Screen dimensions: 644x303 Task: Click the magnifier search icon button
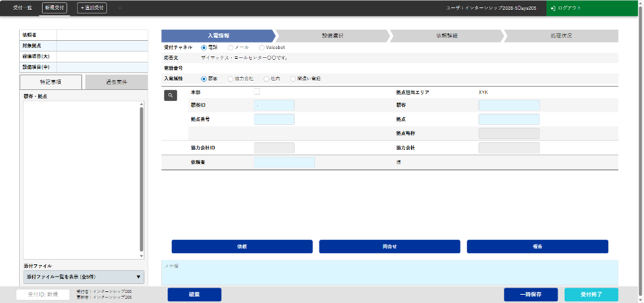[x=170, y=95]
